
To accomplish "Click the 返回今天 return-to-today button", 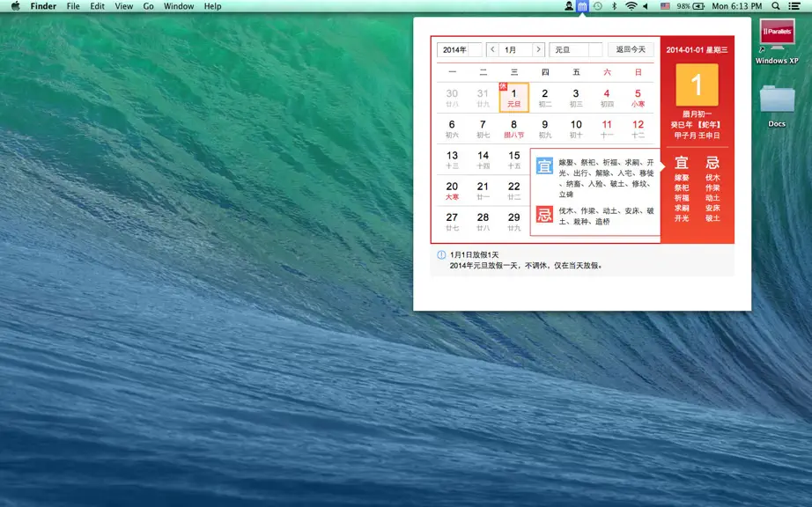I will coord(631,49).
